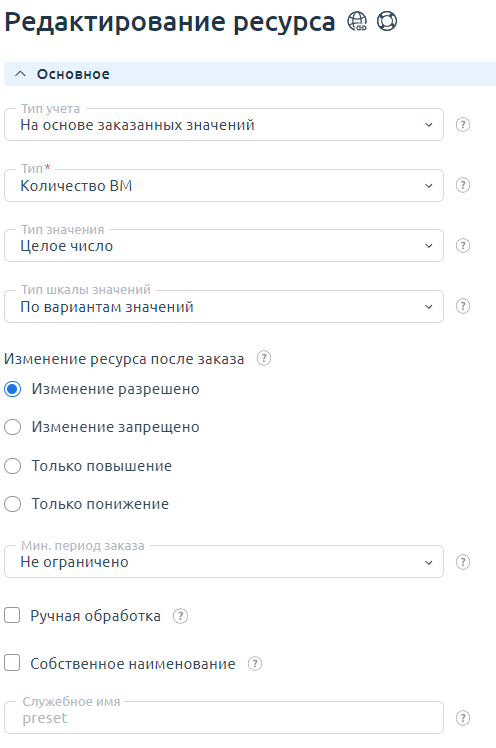Select the Только понижение option
Viewport: 496px width, 748px height.
[x=12, y=504]
